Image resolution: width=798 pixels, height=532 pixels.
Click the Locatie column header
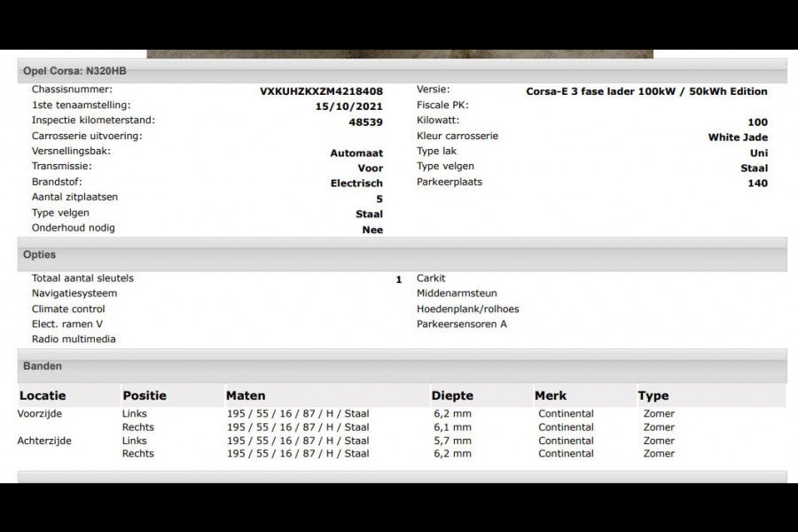[x=43, y=395]
